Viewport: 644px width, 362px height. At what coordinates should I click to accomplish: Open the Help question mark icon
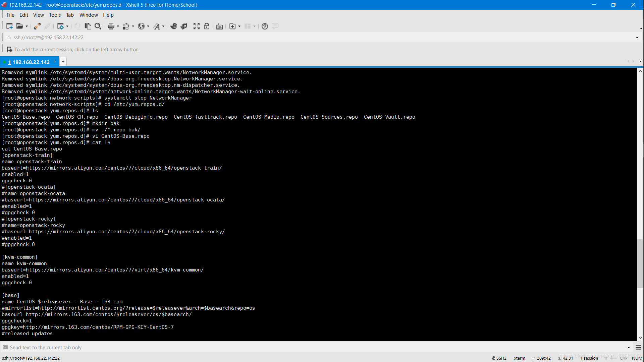click(265, 26)
